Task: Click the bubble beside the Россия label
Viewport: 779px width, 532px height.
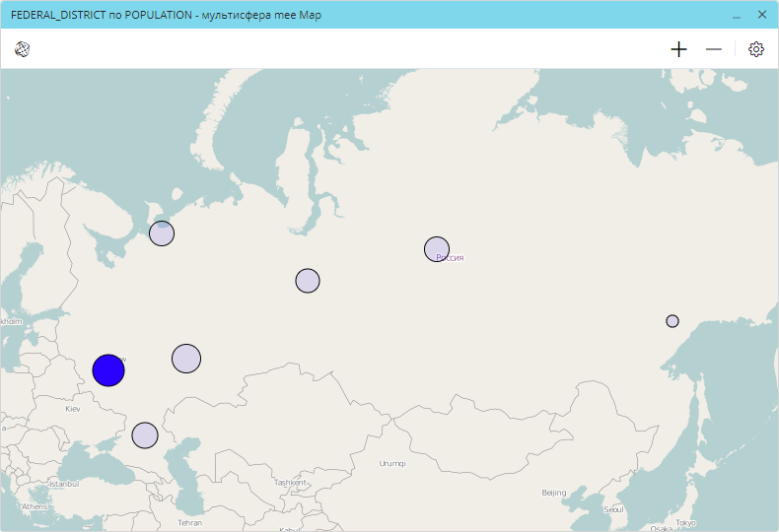Action: point(437,249)
